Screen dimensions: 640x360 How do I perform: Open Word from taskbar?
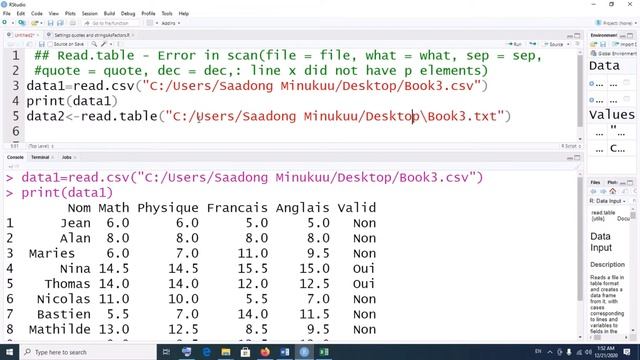[x=285, y=352]
